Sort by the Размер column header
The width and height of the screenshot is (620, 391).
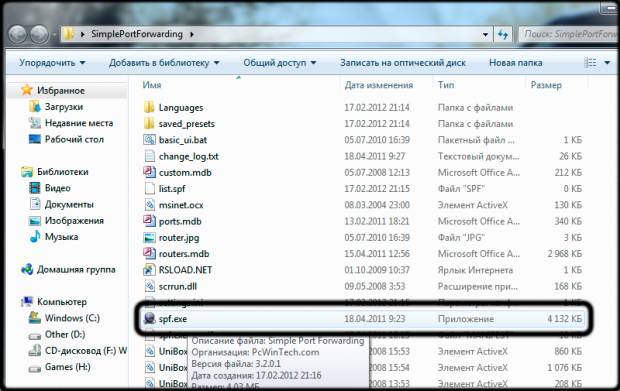[x=546, y=85]
